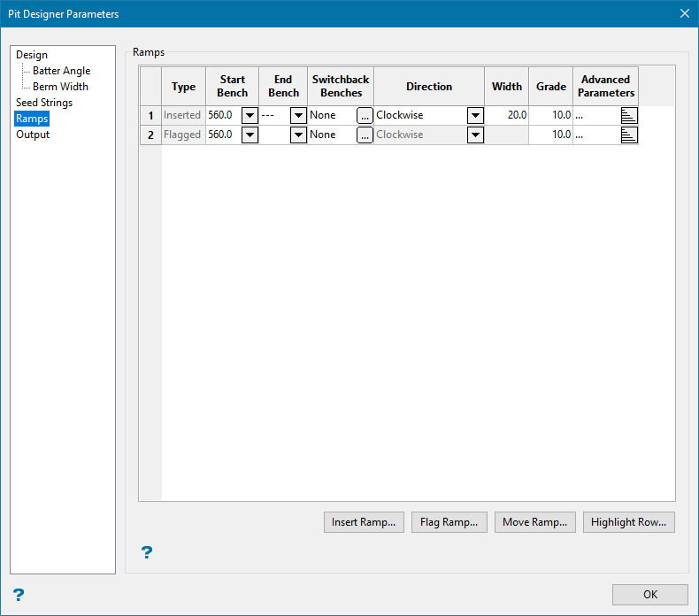The height and width of the screenshot is (616, 699).
Task: Open Advanced Parameters list icon for row 2
Action: click(x=629, y=135)
